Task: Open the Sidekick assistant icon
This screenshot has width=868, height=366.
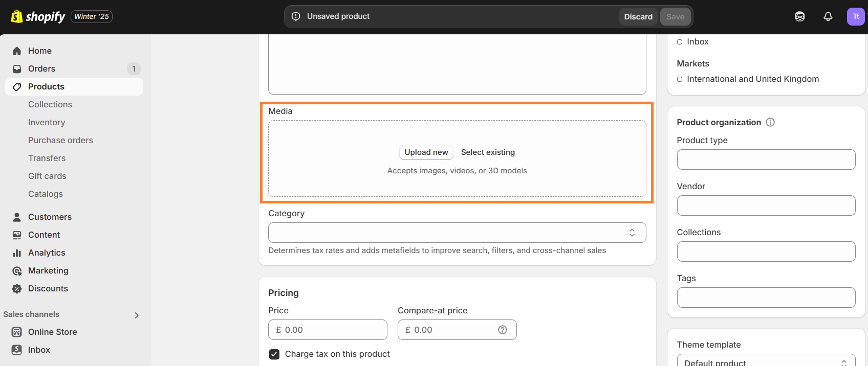Action: pos(799,17)
